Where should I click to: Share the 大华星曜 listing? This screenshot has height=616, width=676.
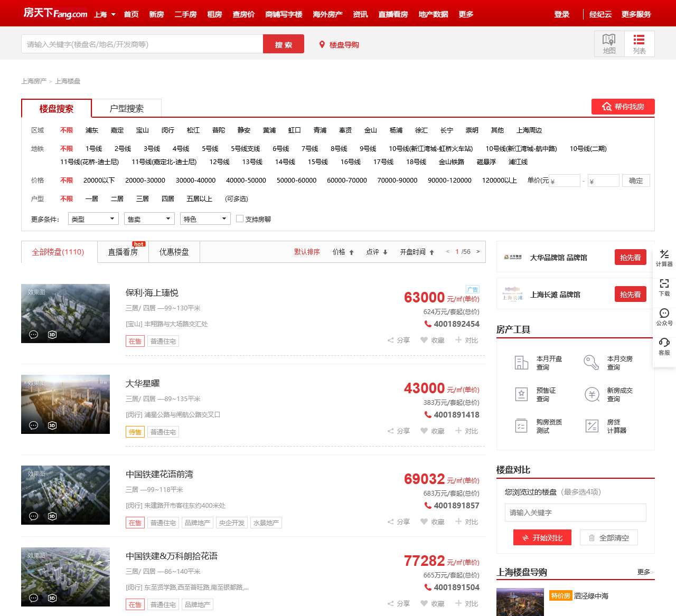(x=399, y=431)
